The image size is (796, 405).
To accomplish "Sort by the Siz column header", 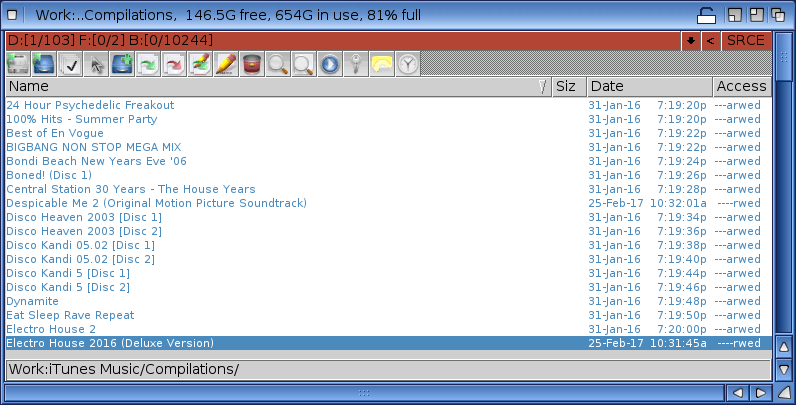I will [569, 87].
